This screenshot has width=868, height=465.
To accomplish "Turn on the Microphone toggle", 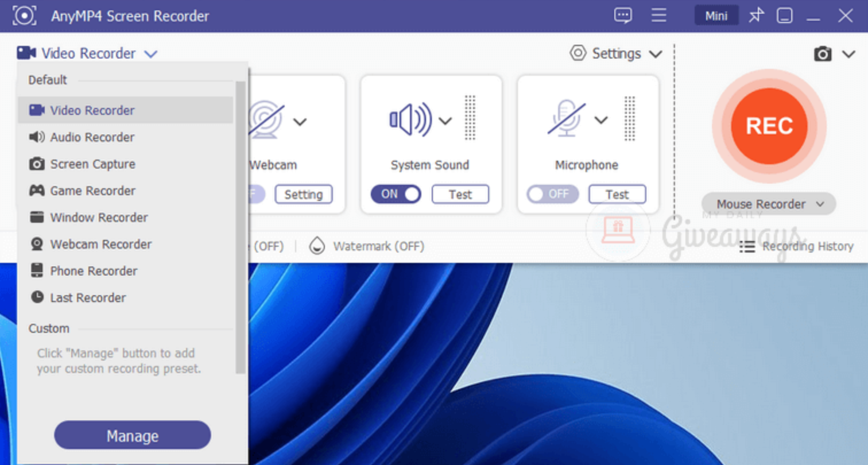I will (x=552, y=194).
